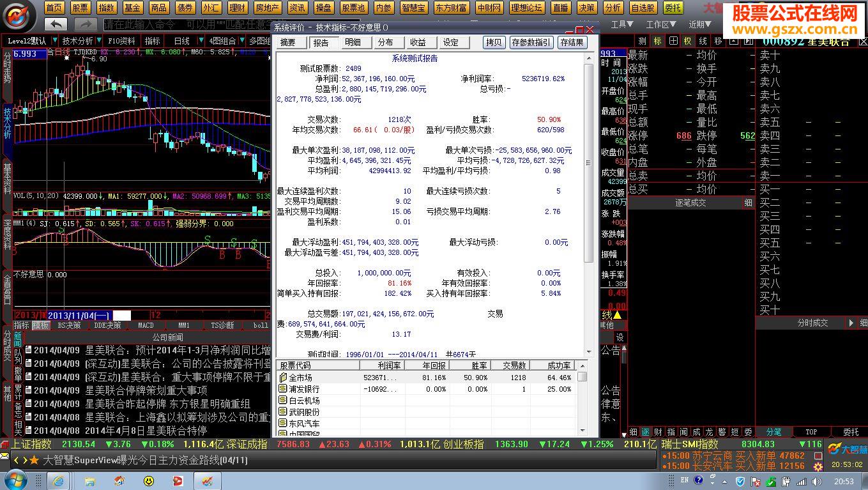
Task: Click the 细 detail icon beside 逐笔成交
Action: tap(748, 203)
